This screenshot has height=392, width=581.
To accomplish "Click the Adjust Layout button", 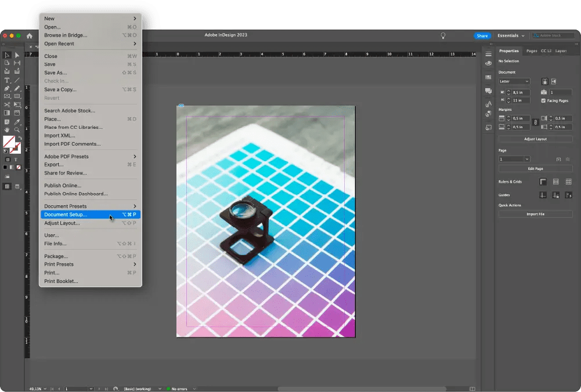I will [535, 139].
